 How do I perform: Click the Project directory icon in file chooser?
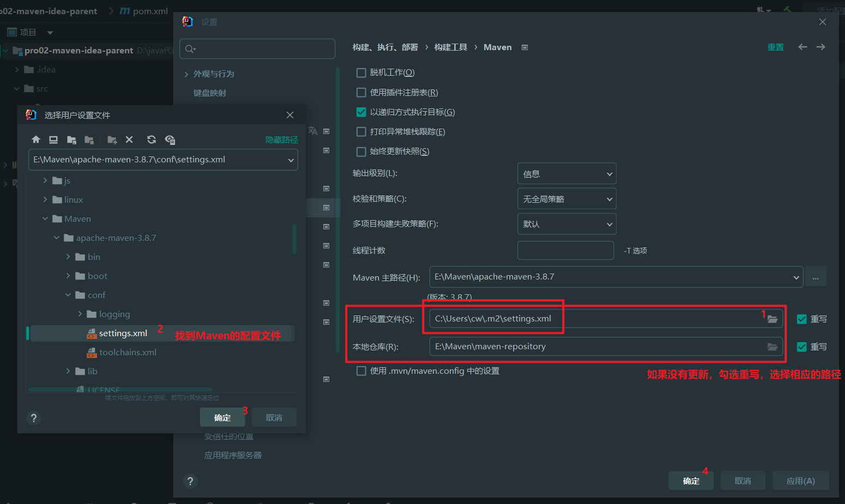[x=71, y=139]
